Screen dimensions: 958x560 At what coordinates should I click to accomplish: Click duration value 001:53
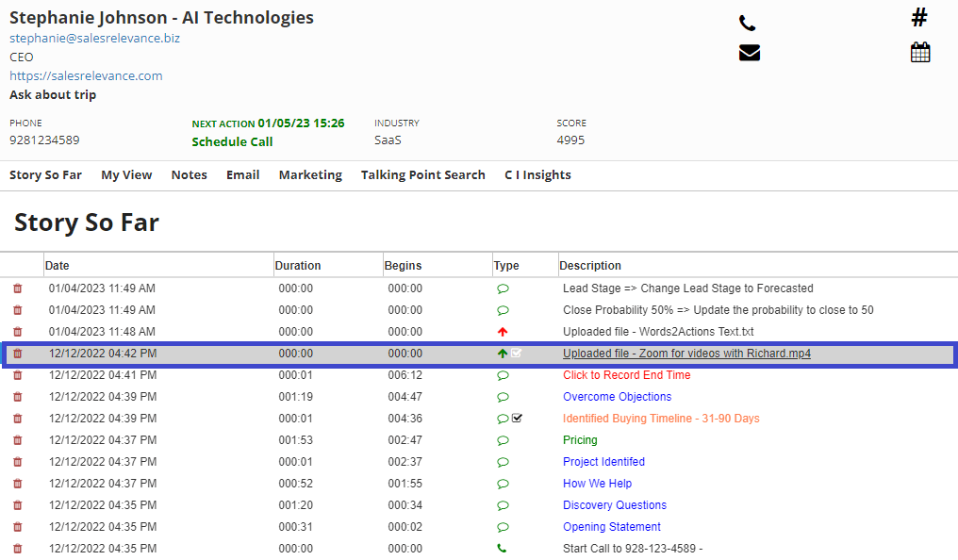coord(296,440)
